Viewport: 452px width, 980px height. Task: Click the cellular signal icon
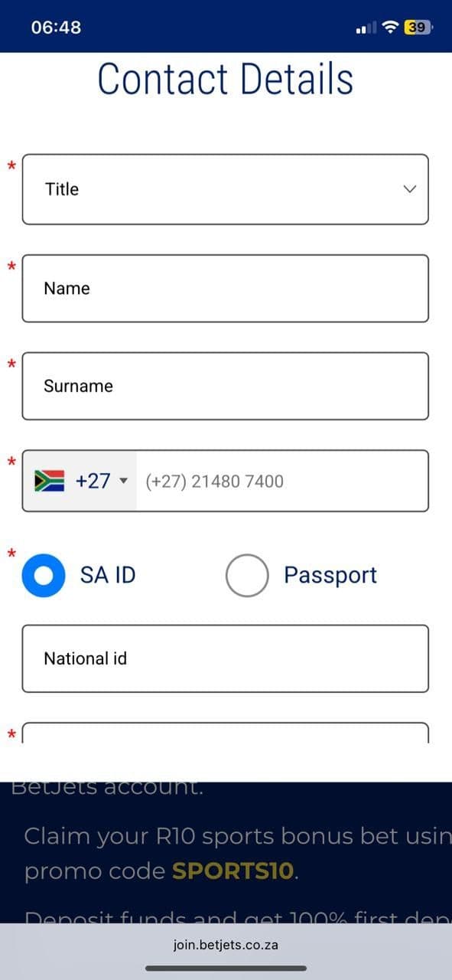click(x=365, y=27)
